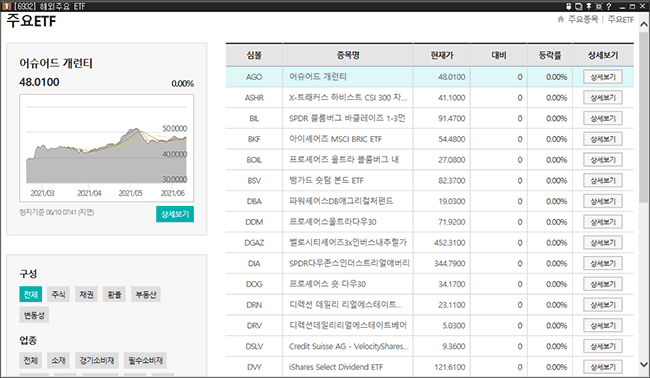This screenshot has width=650, height=378.
Task: Select the 전체 filter under 구성
Action: point(31,294)
